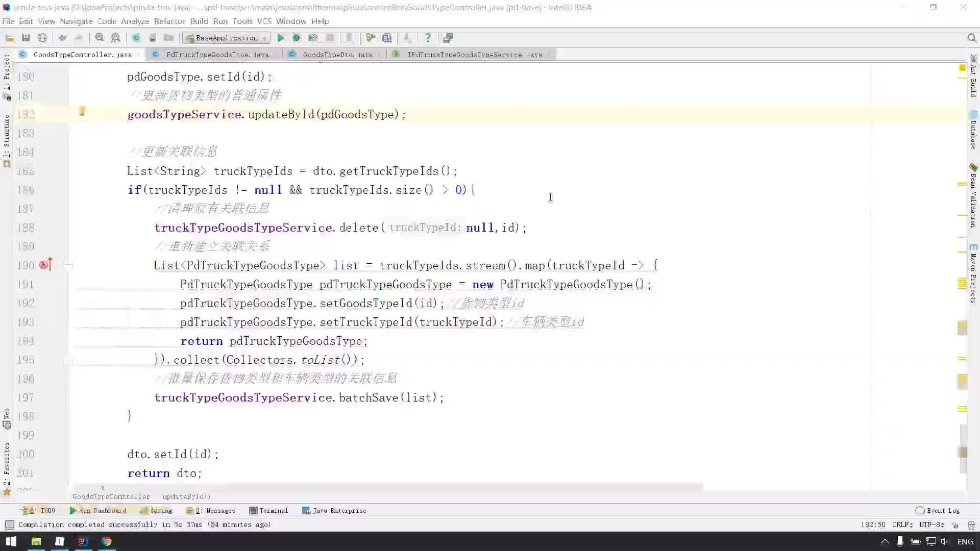The width and height of the screenshot is (980, 551).
Task: Toggle the Maven Projects side panel
Action: 973,273
